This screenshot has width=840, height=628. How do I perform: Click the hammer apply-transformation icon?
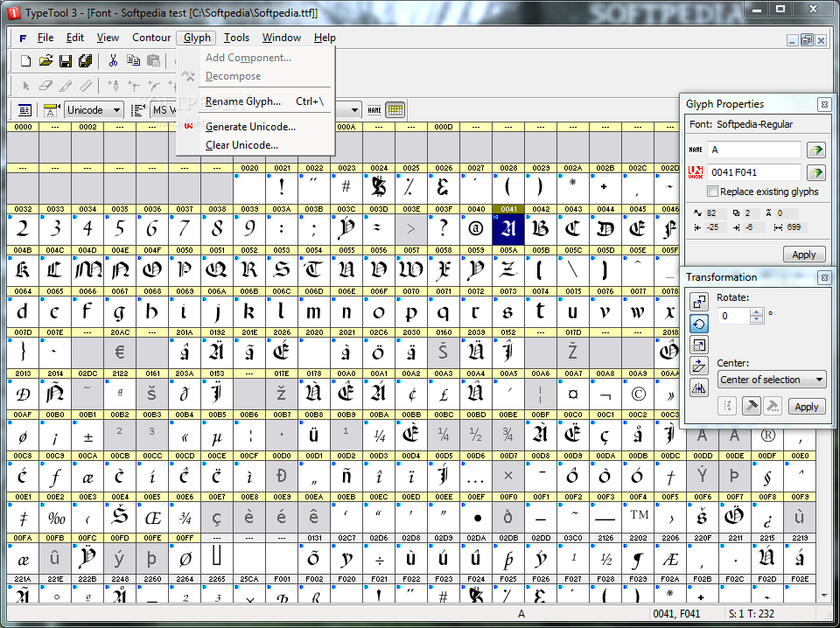pyautogui.click(x=751, y=407)
